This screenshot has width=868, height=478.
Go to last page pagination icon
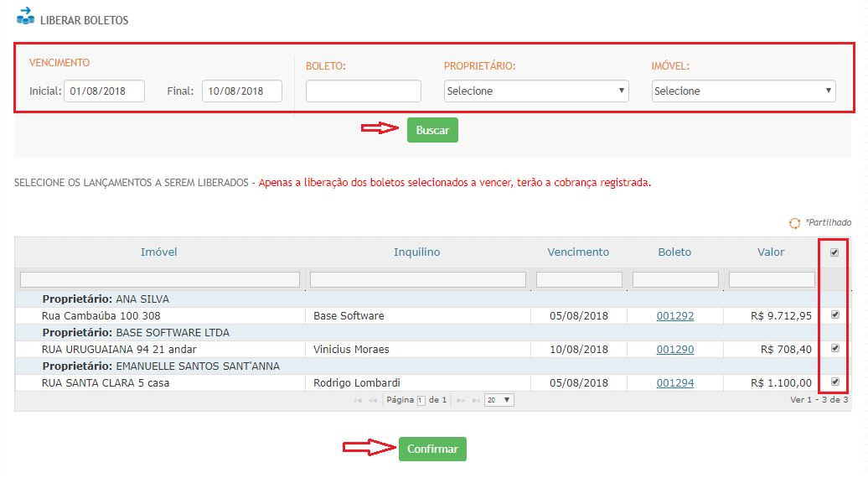pyautogui.click(x=475, y=401)
